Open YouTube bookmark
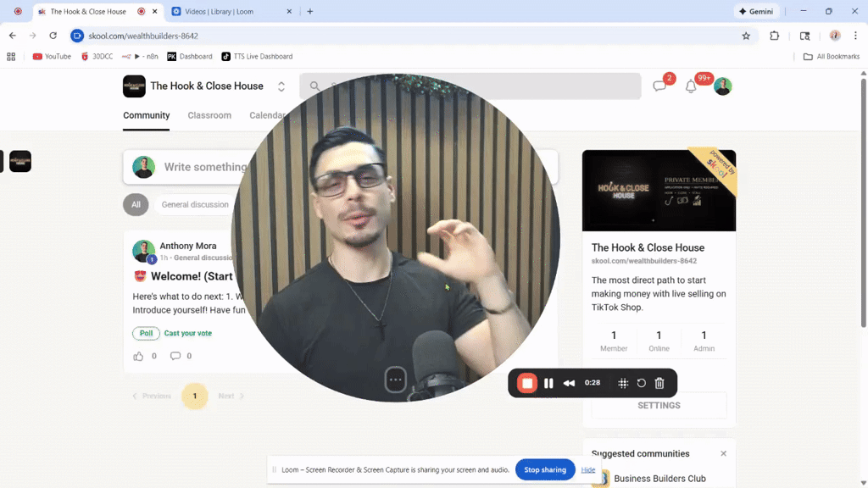This screenshot has height=488, width=868. 52,57
